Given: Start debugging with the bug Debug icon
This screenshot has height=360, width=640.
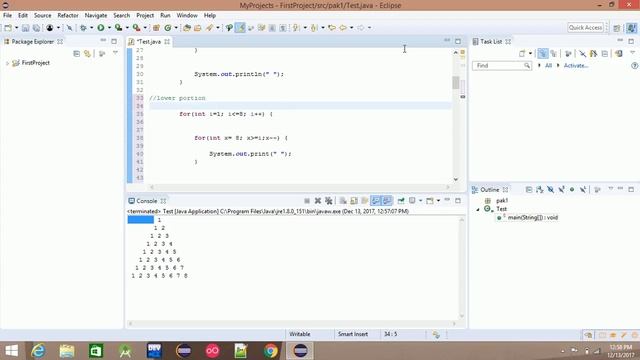Looking at the screenshot, I should pos(83,28).
